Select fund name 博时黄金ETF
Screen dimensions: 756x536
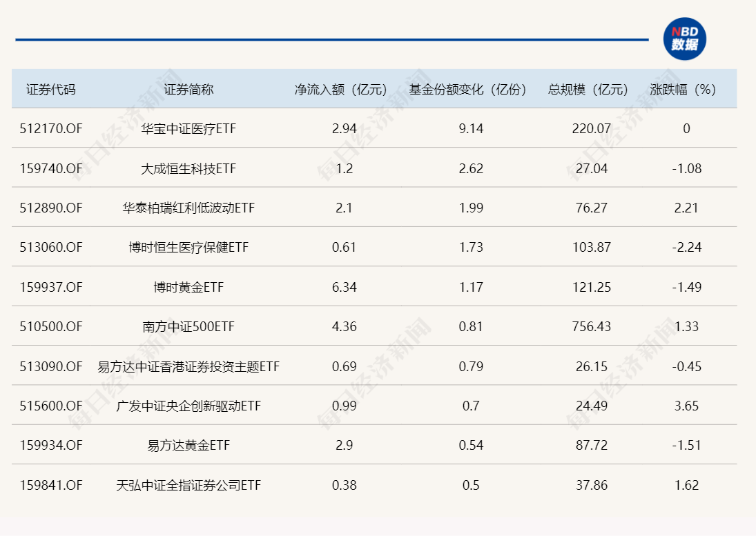pyautogui.click(x=188, y=288)
